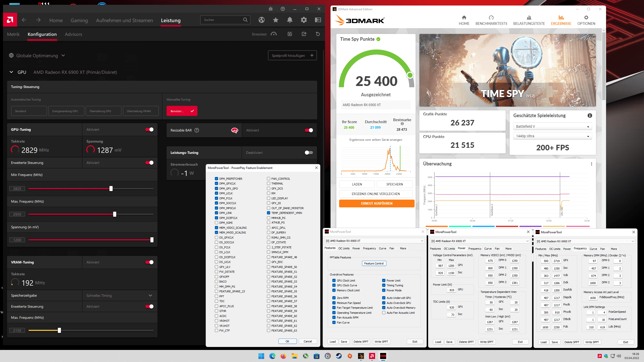Switch to the Gaming tab
Image resolution: width=644 pixels, height=362 pixels.
click(x=79, y=20)
